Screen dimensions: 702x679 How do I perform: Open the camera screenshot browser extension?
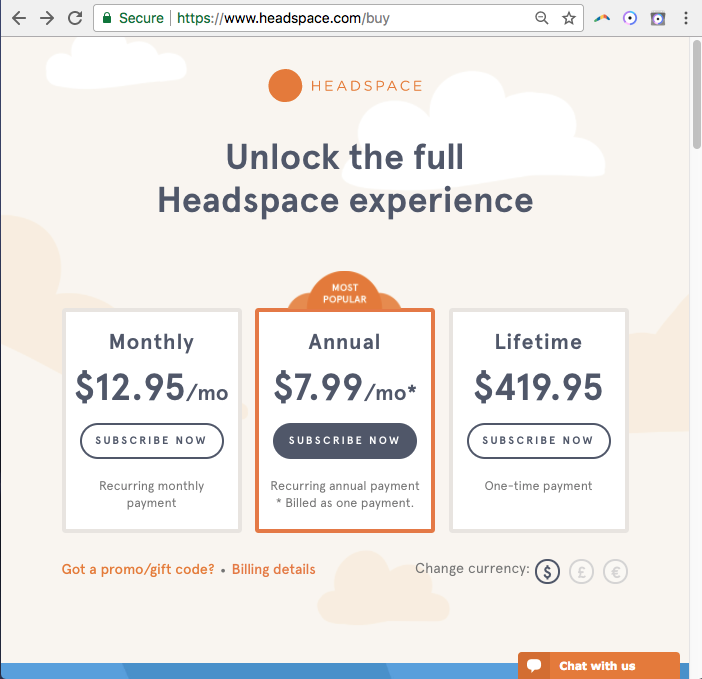(658, 18)
